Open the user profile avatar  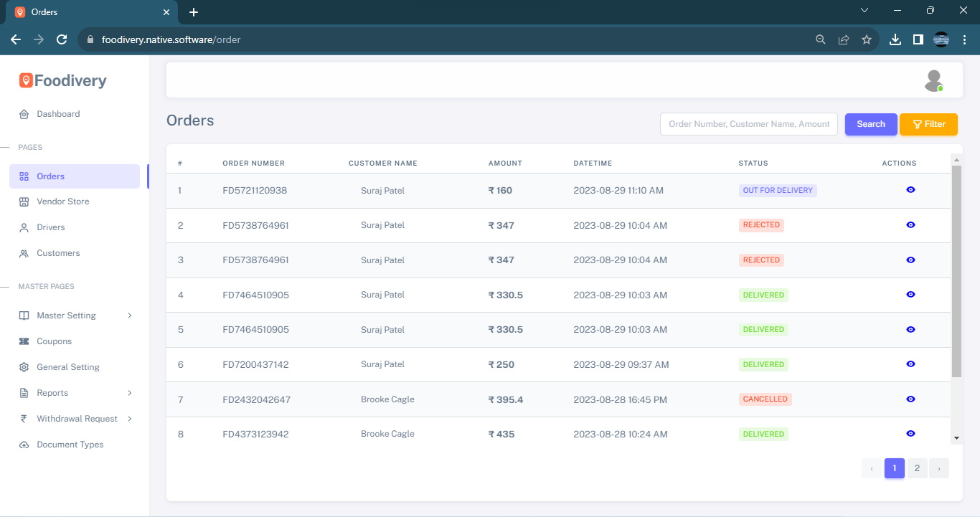point(933,80)
